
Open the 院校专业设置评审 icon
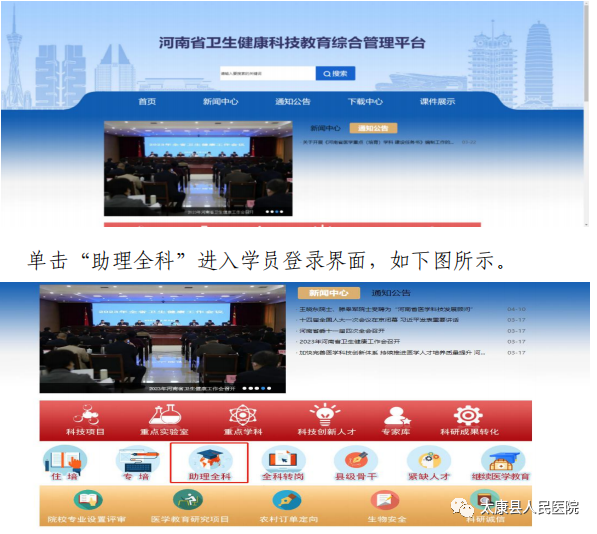pos(88,500)
